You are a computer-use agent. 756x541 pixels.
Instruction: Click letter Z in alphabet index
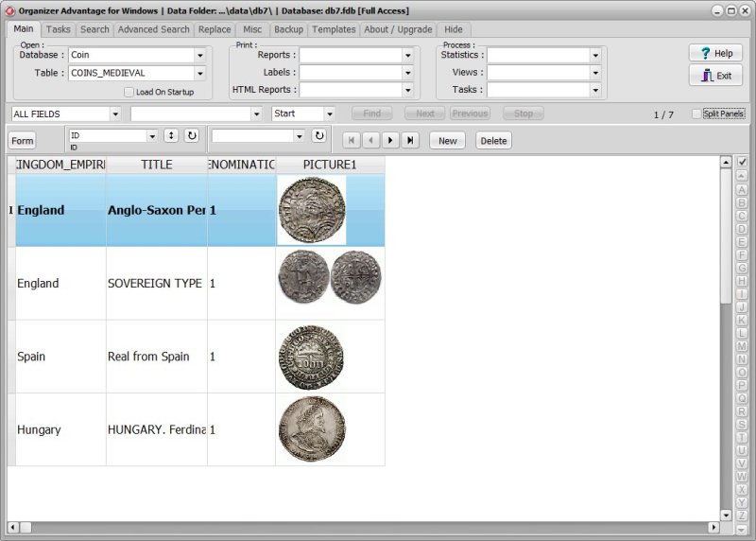click(742, 515)
